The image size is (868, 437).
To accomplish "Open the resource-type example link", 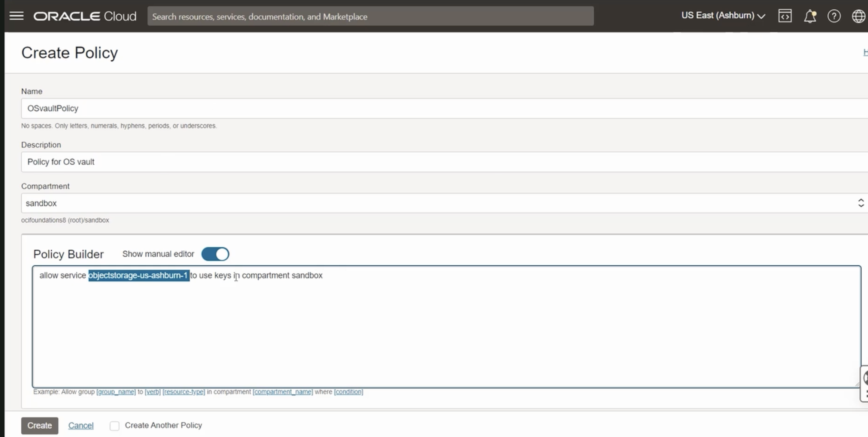I will (183, 392).
